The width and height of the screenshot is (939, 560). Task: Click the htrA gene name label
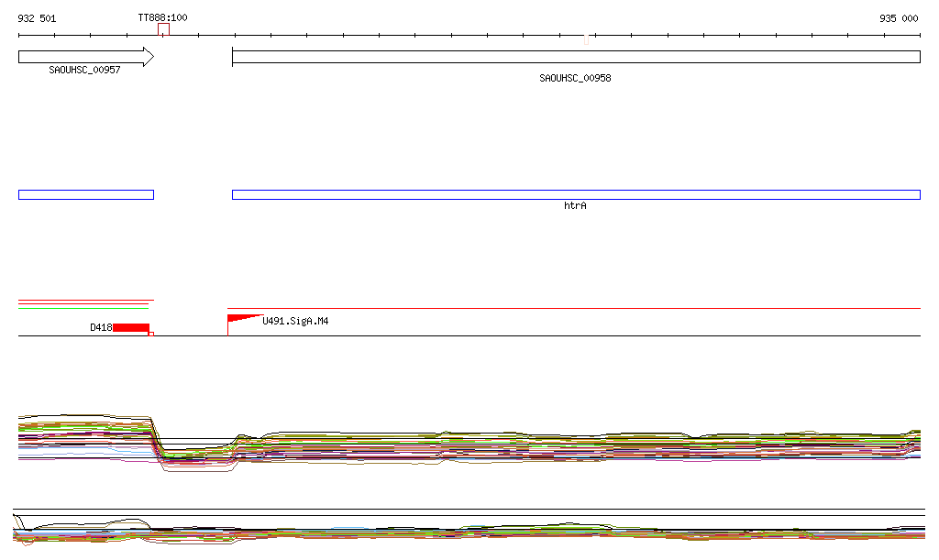coord(575,206)
